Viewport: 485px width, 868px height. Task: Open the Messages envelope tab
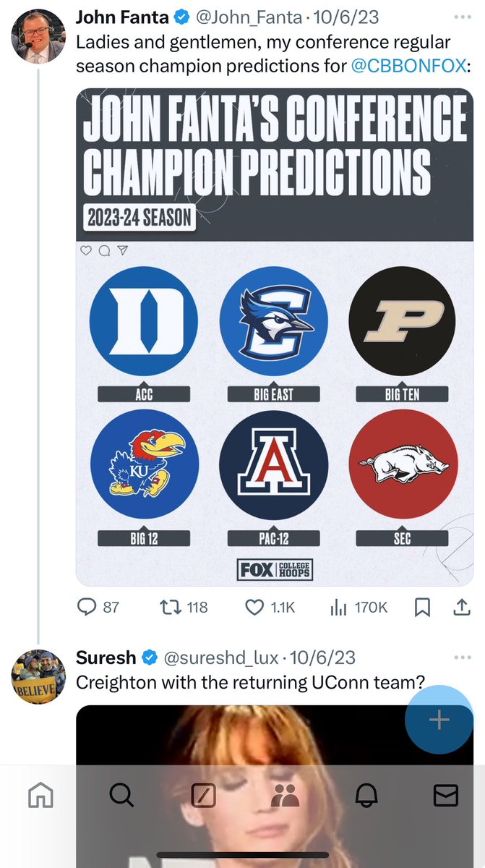(x=445, y=796)
